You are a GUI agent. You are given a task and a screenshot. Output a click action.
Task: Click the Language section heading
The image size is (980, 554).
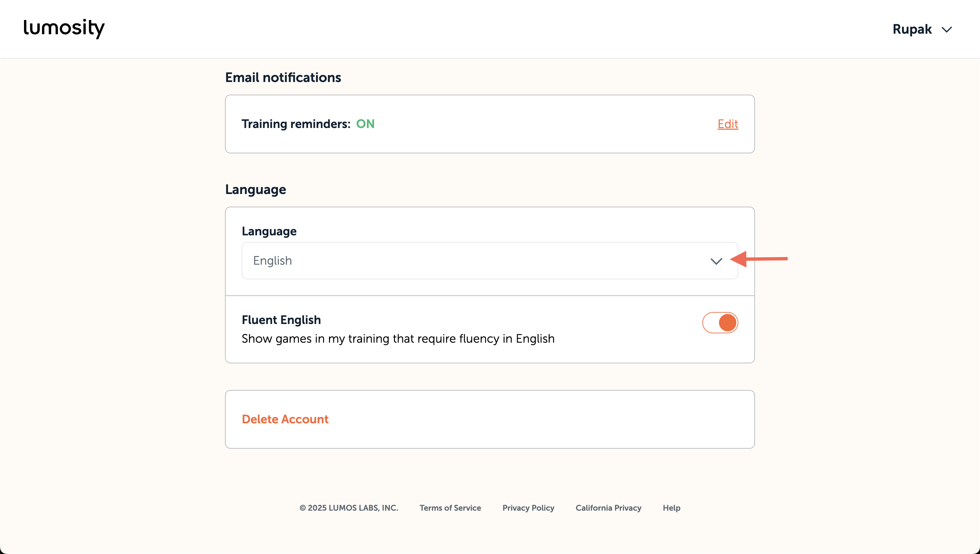tap(256, 189)
